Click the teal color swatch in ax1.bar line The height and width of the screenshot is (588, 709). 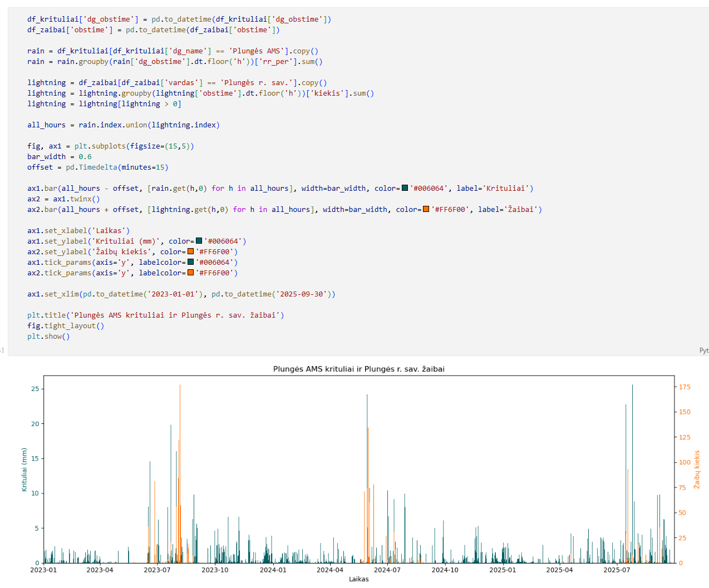click(x=405, y=189)
